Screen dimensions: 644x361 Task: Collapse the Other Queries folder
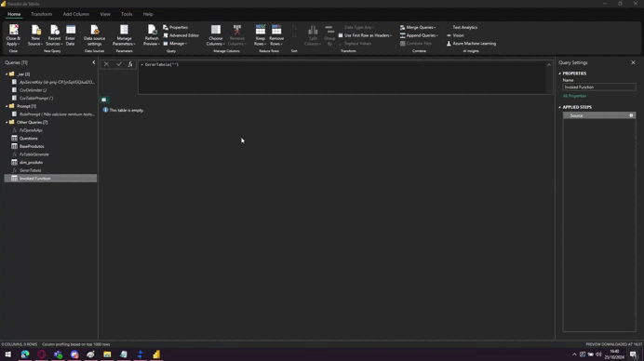click(7, 122)
